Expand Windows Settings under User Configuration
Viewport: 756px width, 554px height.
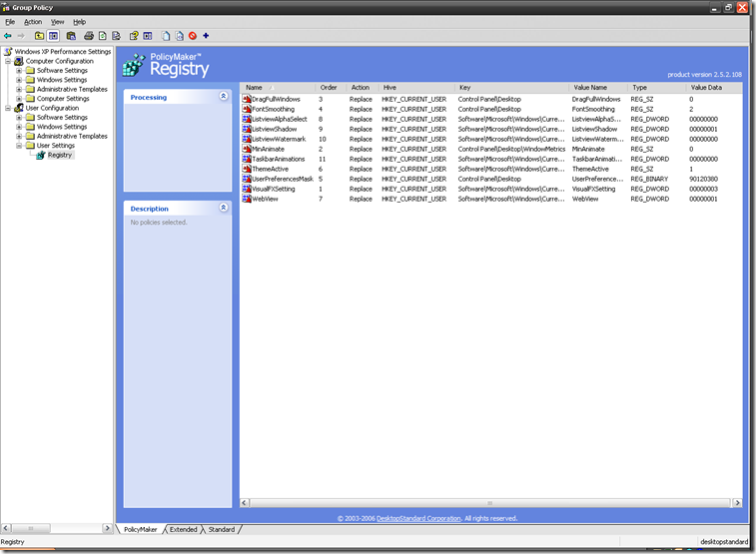[x=19, y=127]
